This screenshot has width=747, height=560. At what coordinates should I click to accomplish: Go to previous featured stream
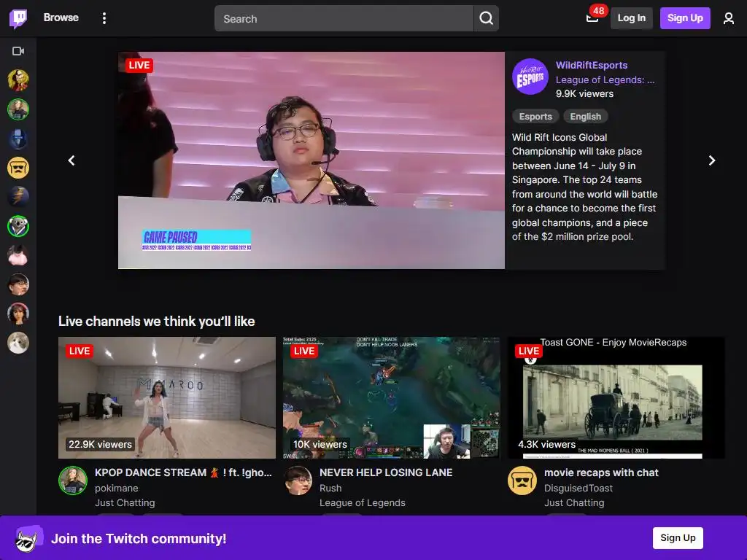tap(71, 160)
